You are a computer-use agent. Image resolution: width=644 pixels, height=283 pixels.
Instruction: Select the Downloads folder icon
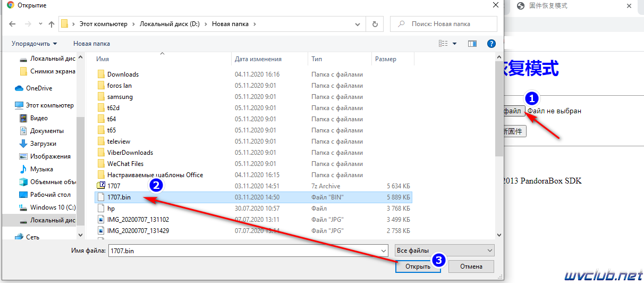pos(101,74)
